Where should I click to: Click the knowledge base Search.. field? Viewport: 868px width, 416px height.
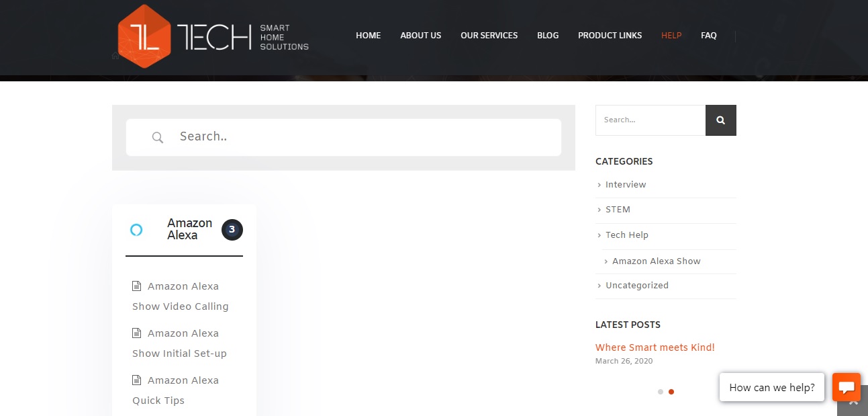point(363,137)
